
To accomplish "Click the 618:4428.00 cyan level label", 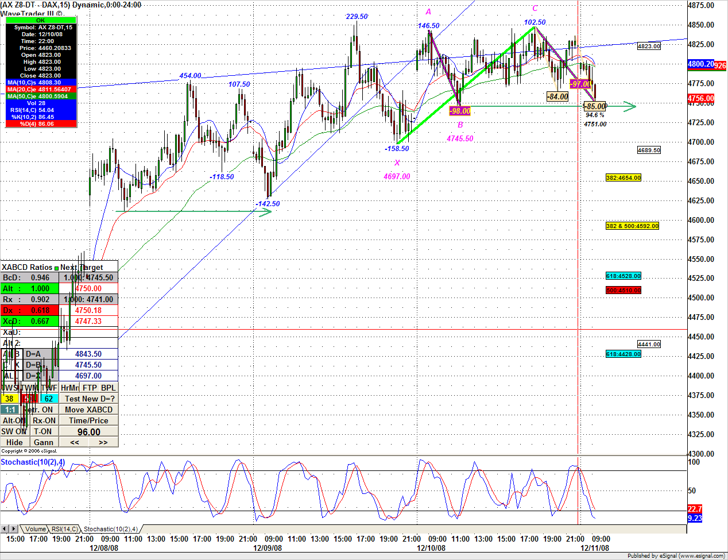I will click(x=624, y=354).
